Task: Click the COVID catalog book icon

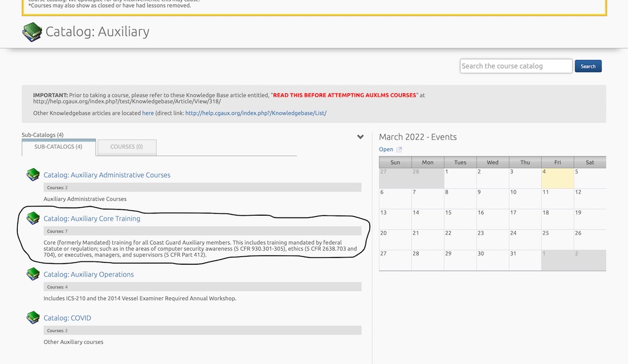Action: coord(33,317)
